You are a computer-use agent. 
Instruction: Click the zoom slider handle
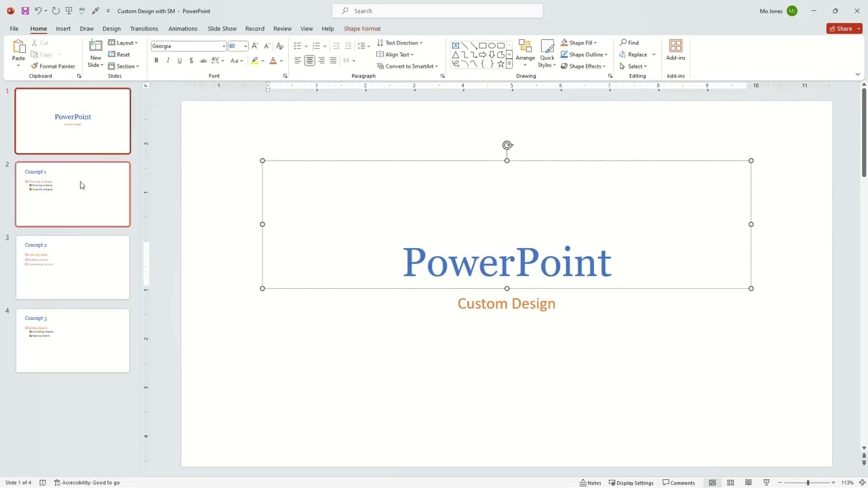click(808, 483)
